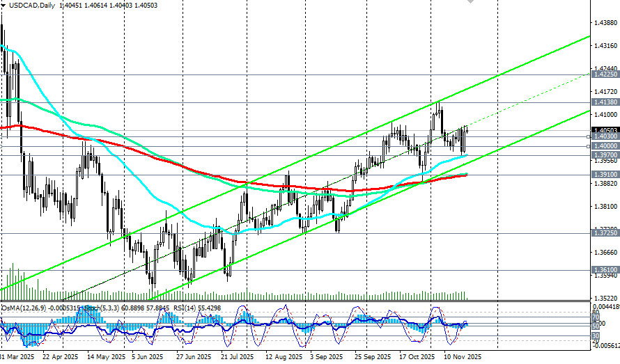This screenshot has width=620, height=364.
Task: Click the 14 May 2025 date label
Action: tap(105, 357)
